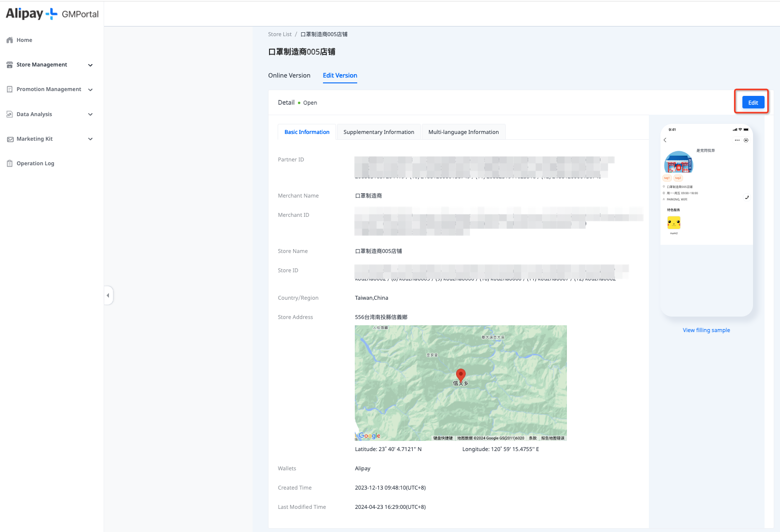Click the store image in the phone preview
Viewport: 780px width, 532px height.
click(678, 162)
